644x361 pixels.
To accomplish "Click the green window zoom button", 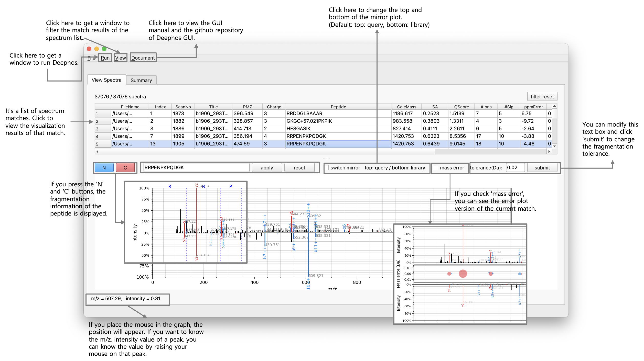I will coord(104,49).
